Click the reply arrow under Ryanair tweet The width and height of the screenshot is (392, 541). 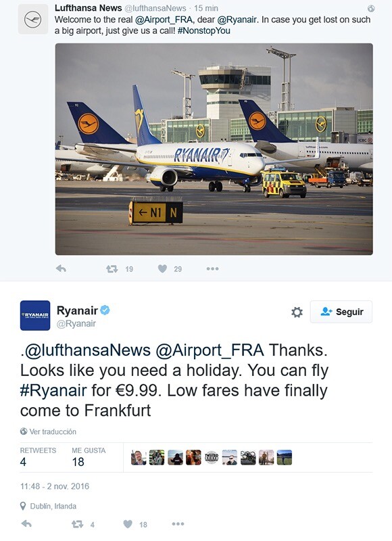pos(26,523)
